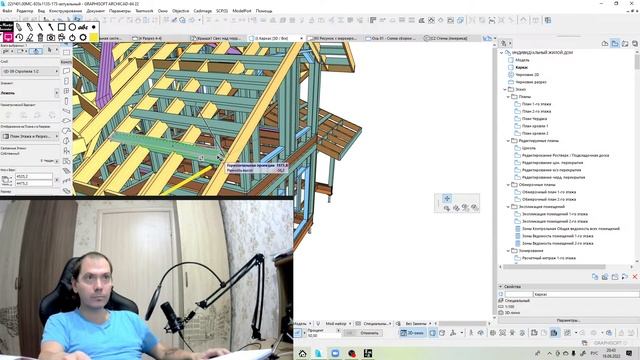Image resolution: width=640 pixels, height=360 pixels.
Task: Click the Параметры button in properties panel
Action: click(568, 320)
